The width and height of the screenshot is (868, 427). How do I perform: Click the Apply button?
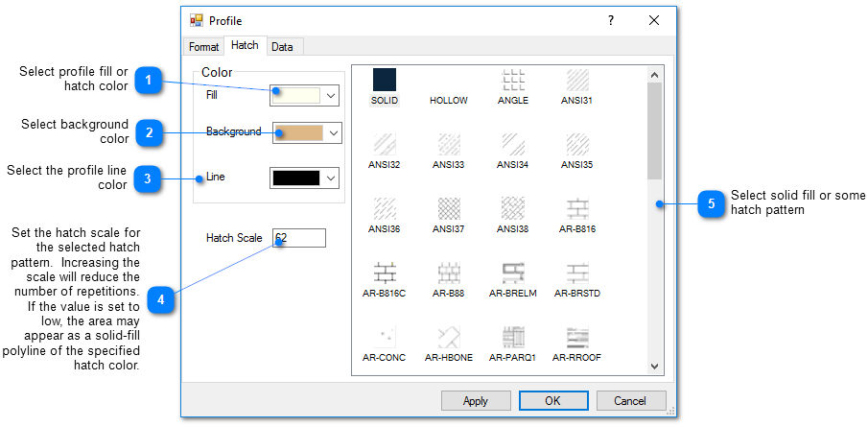pyautogui.click(x=476, y=400)
